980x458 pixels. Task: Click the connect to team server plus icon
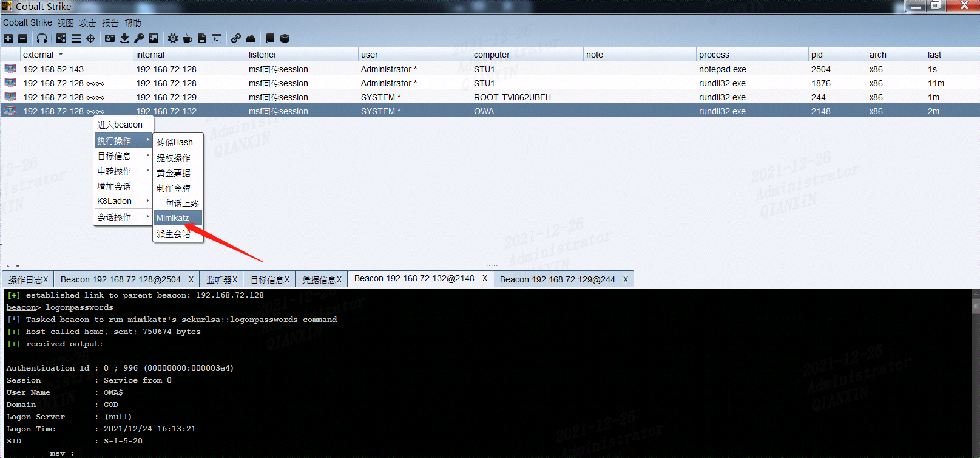click(x=8, y=38)
